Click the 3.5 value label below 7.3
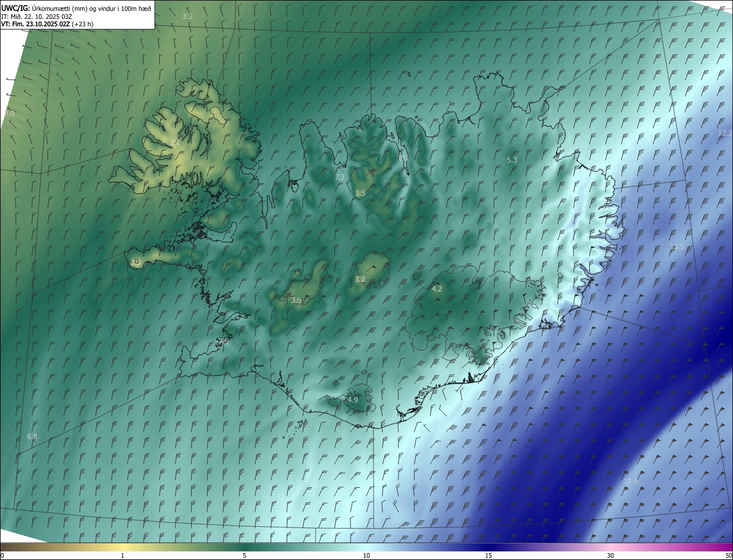 point(360,194)
